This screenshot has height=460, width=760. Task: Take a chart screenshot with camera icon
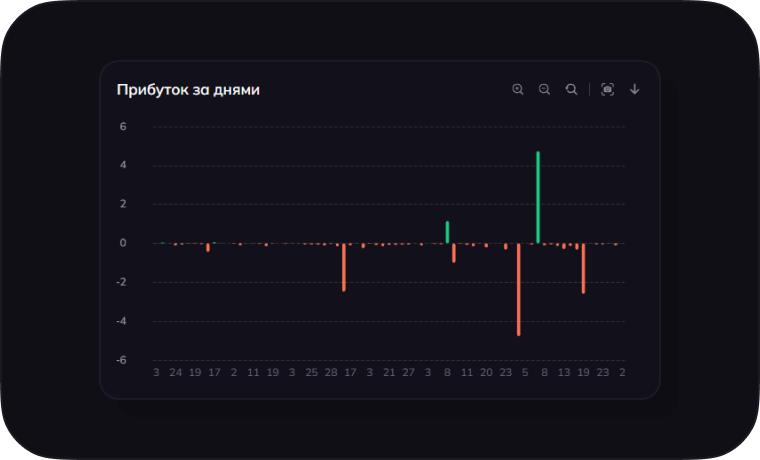(607, 90)
